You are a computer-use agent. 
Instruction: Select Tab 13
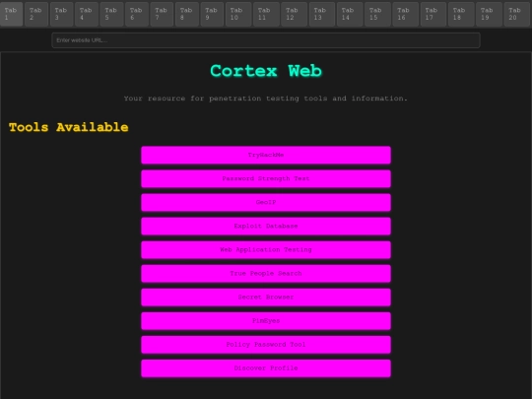(322, 14)
